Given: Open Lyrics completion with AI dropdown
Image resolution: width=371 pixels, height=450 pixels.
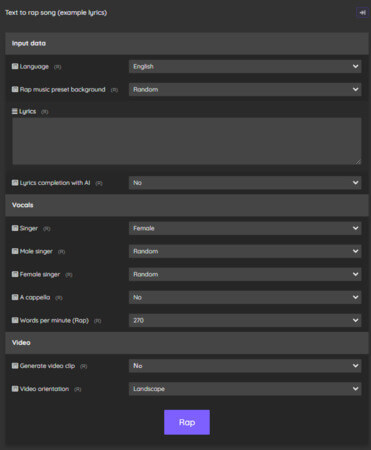Looking at the screenshot, I should point(245,183).
